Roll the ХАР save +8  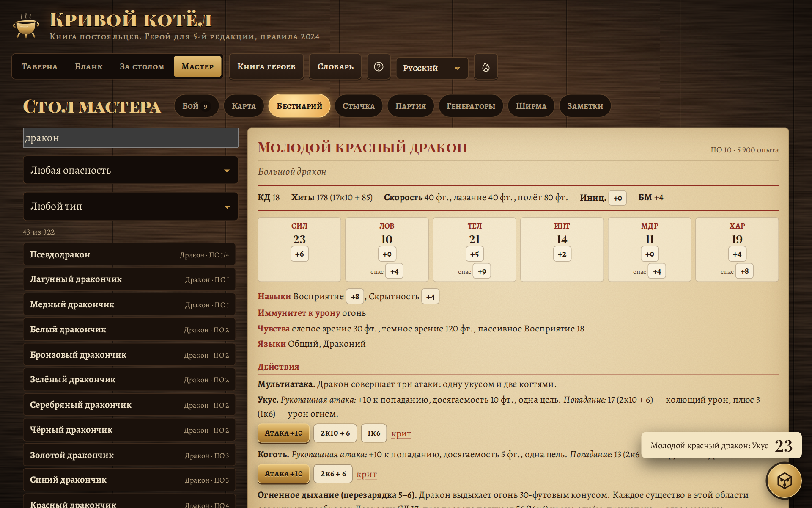744,271
